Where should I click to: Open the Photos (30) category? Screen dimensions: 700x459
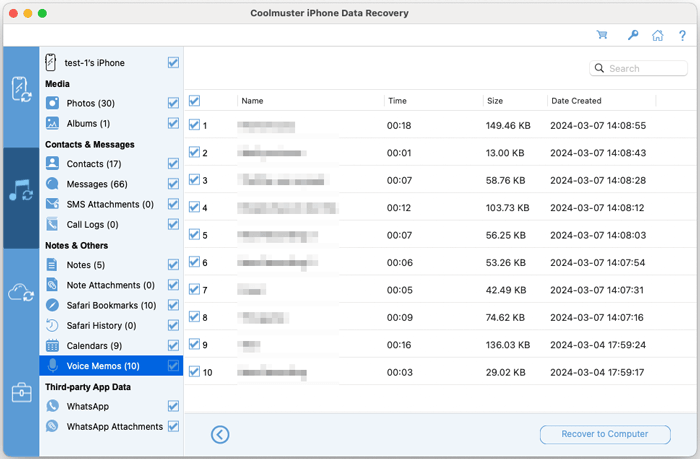91,103
